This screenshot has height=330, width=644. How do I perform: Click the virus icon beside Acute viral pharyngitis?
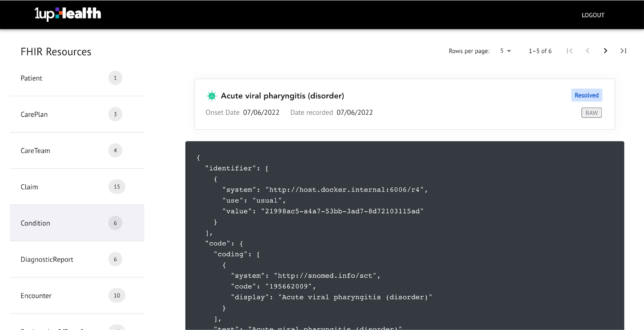pos(211,96)
